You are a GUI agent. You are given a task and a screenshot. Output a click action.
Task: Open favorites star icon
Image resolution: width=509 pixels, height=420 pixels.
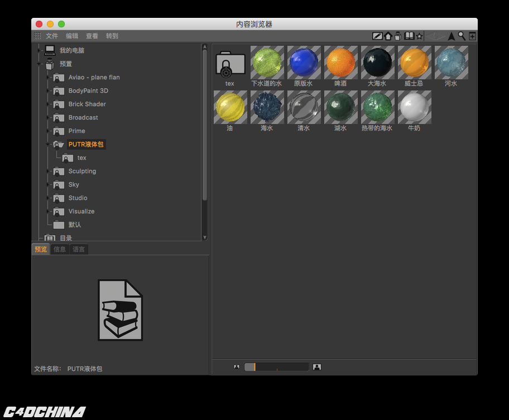pos(419,36)
